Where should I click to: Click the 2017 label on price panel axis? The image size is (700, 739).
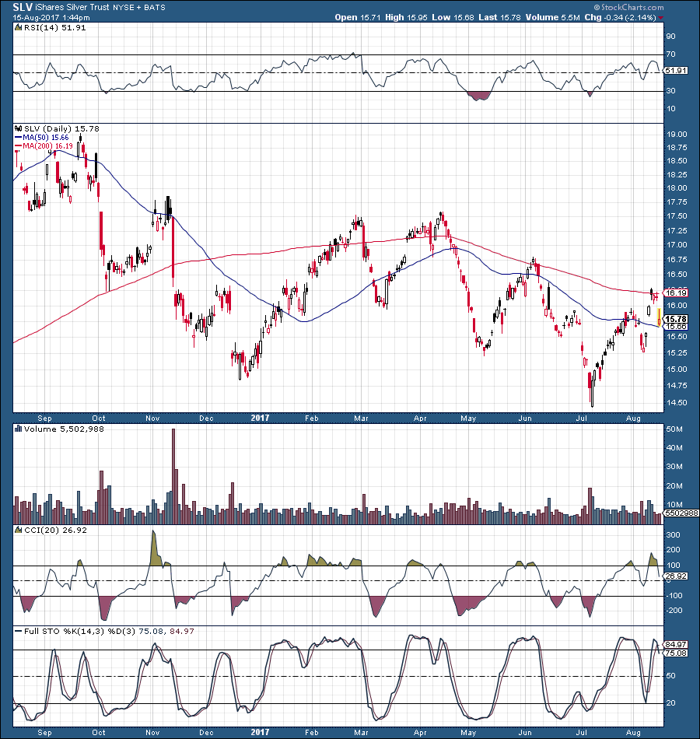(261, 418)
